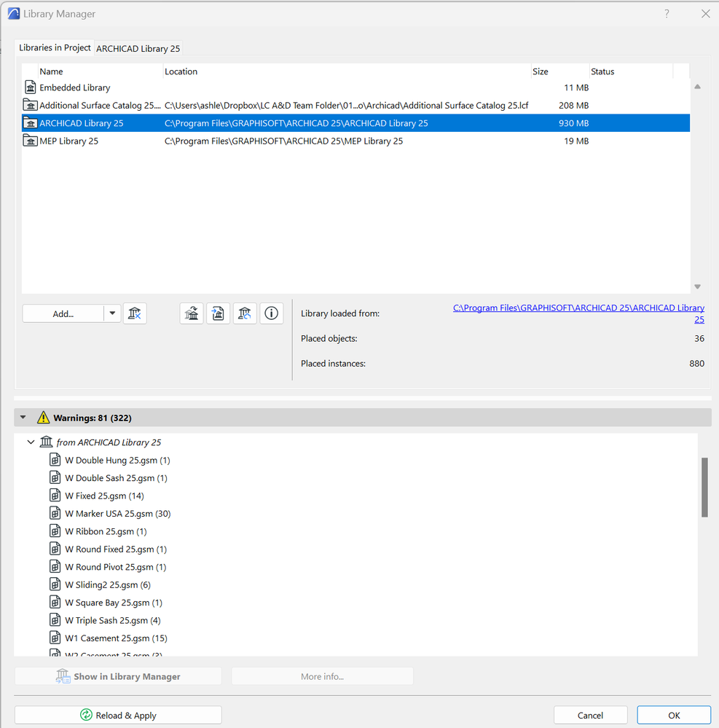Switch to the ARCHICAD Library 25 tab
The image size is (719, 728).
click(138, 48)
